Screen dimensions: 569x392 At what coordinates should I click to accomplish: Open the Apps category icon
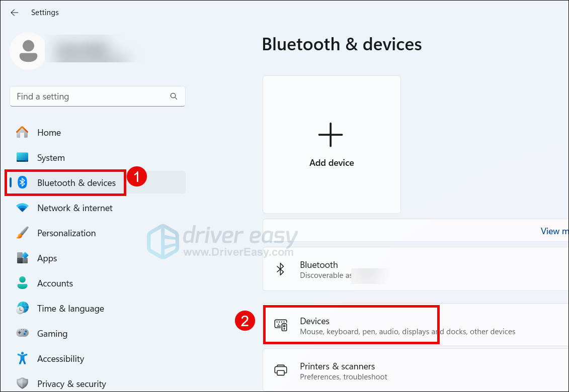(22, 258)
